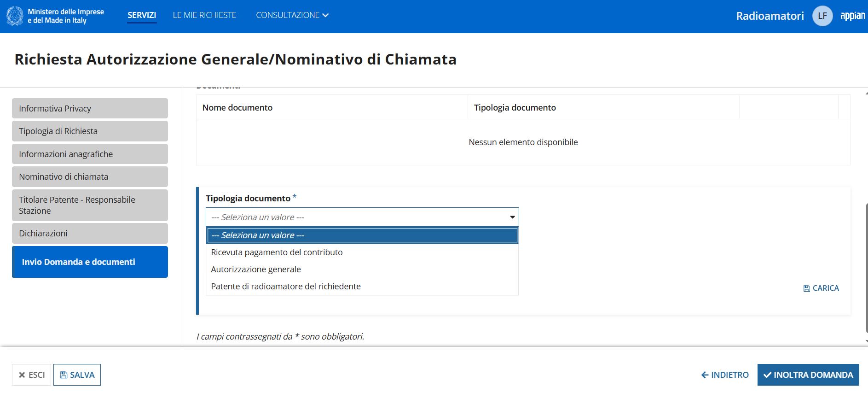Submit with INOLTRA DOMANDA button

(808, 375)
